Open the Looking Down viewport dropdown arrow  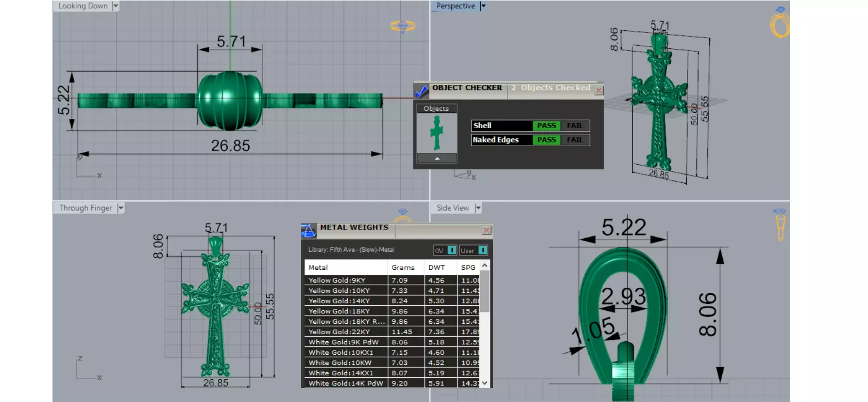[116, 6]
